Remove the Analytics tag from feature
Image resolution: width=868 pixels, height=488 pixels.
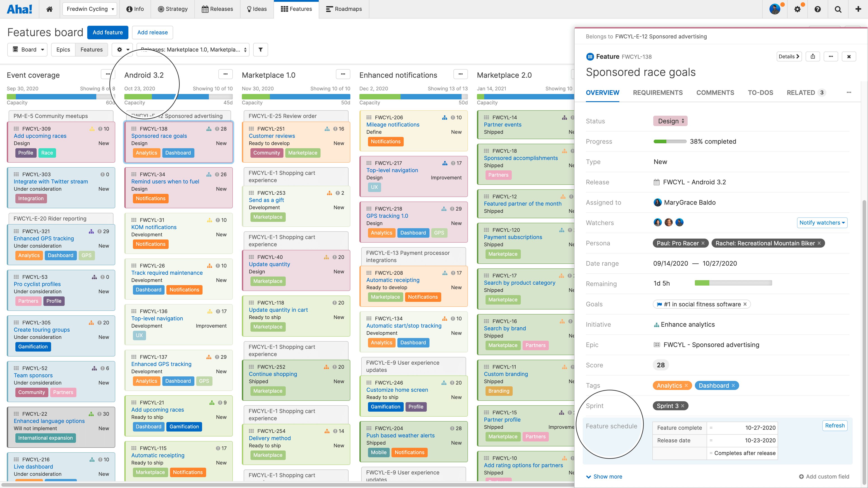(x=686, y=386)
